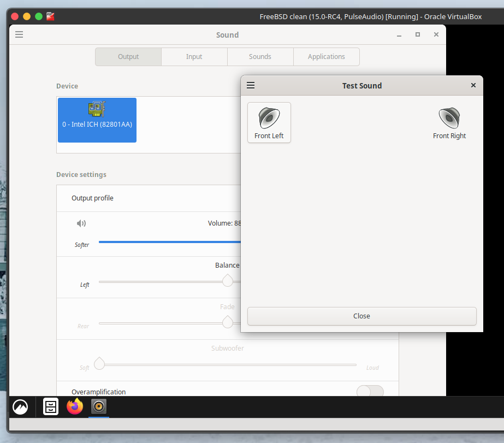Click the blue Volume slider track
The image size is (504, 443).
pos(169,241)
